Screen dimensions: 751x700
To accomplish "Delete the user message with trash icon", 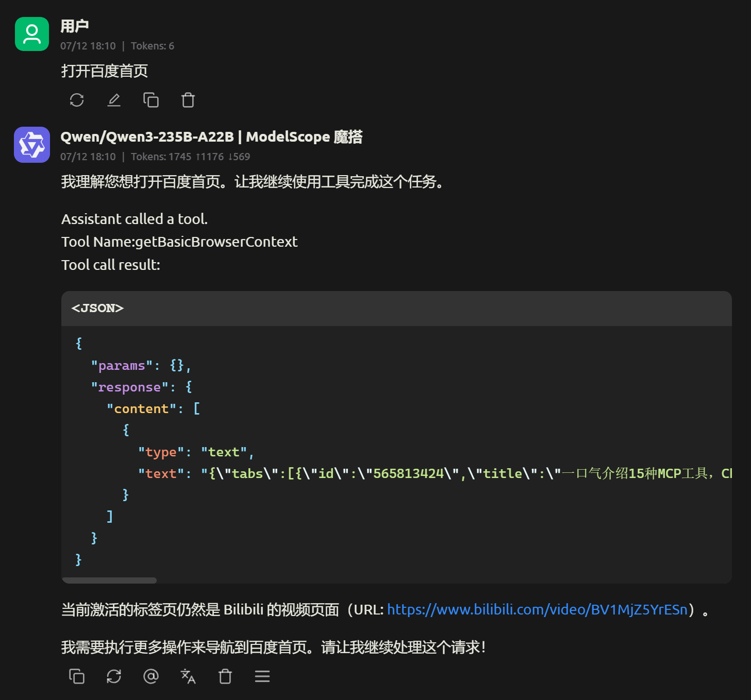I will (x=188, y=100).
